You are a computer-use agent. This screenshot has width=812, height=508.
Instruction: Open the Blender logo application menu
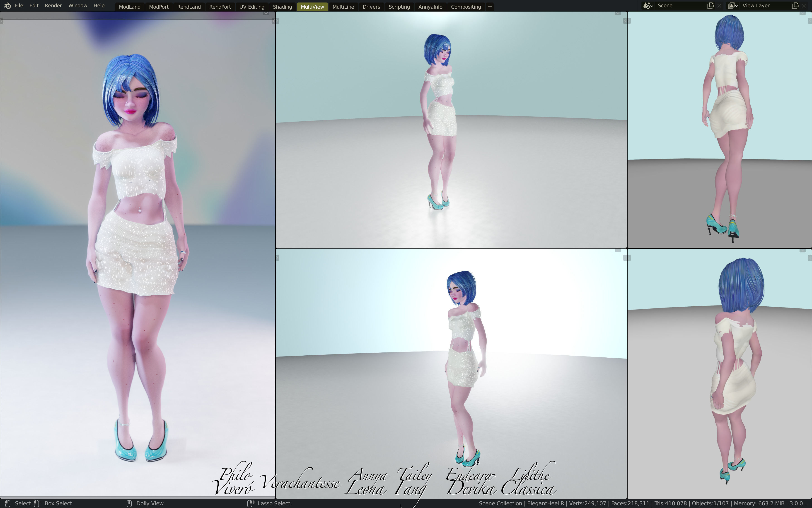coord(7,6)
